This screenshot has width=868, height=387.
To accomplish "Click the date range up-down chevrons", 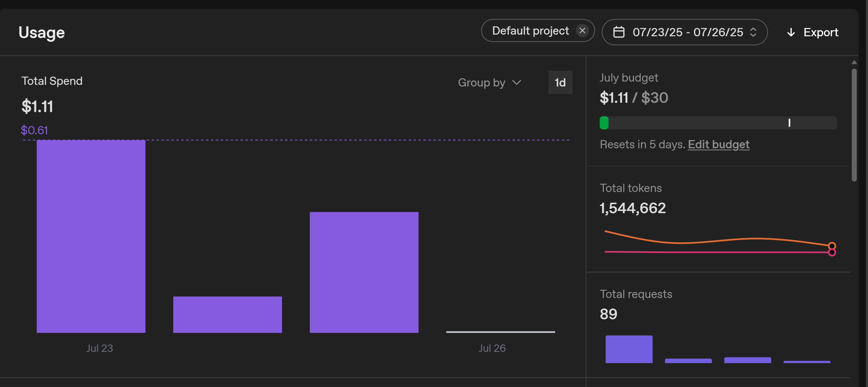I will tap(753, 32).
